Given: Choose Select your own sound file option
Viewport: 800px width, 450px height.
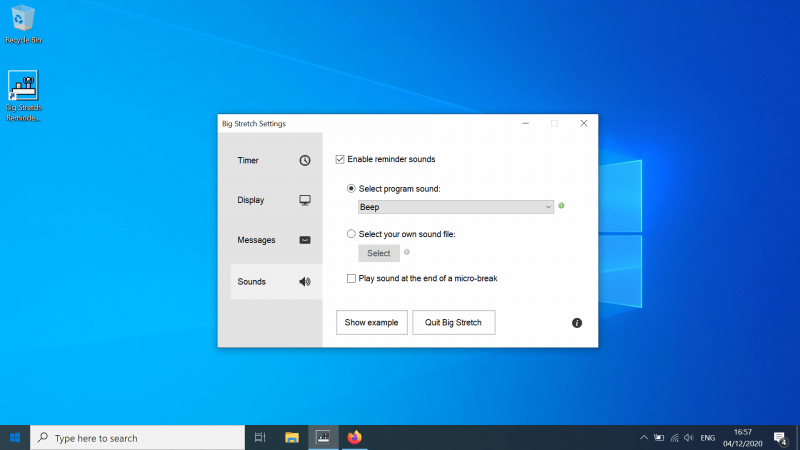Looking at the screenshot, I should click(x=351, y=234).
